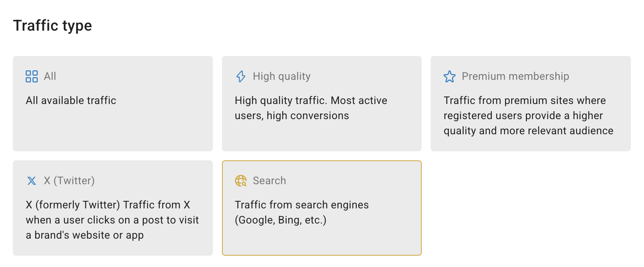Click the Search title label

(269, 181)
